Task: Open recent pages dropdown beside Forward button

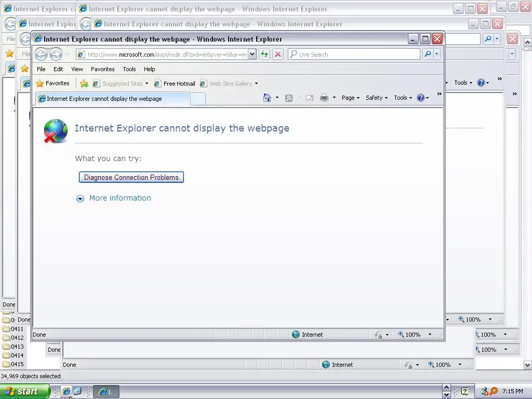Action: (68, 55)
